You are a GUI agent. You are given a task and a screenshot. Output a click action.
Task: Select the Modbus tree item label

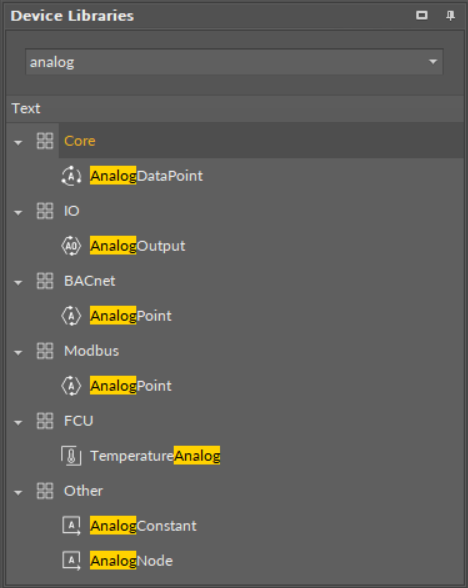tap(92, 351)
